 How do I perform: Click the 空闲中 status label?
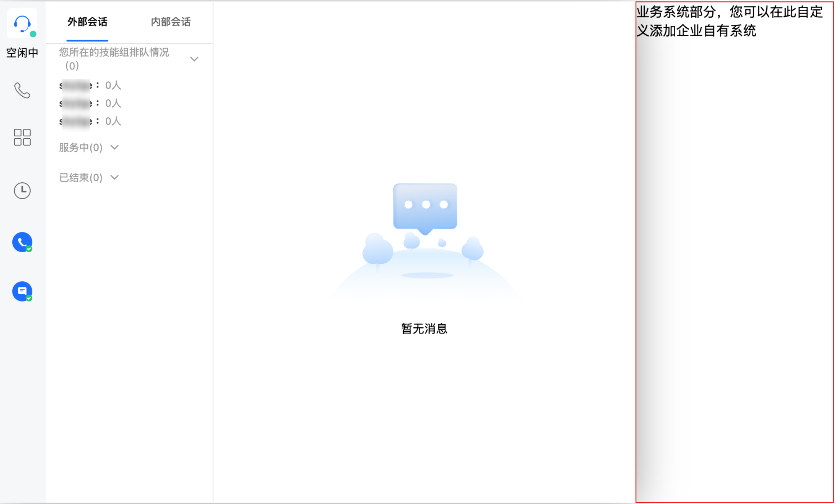pos(22,53)
